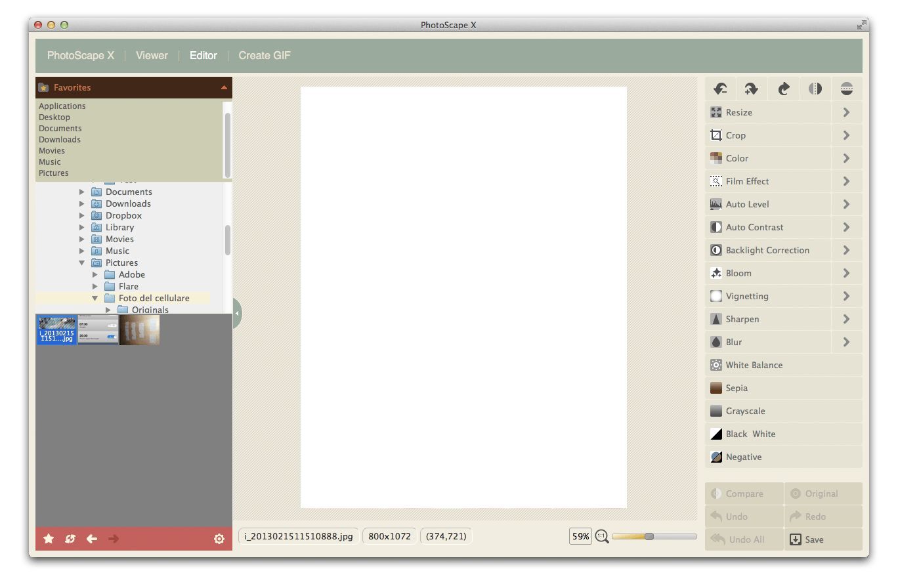Screen dimensions: 898x588
Task: Click the flip horizontal icon
Action: [815, 89]
